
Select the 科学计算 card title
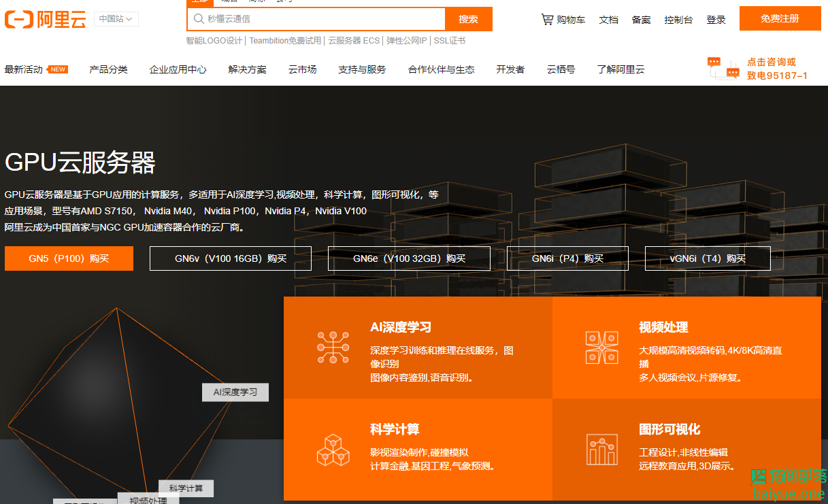395,429
